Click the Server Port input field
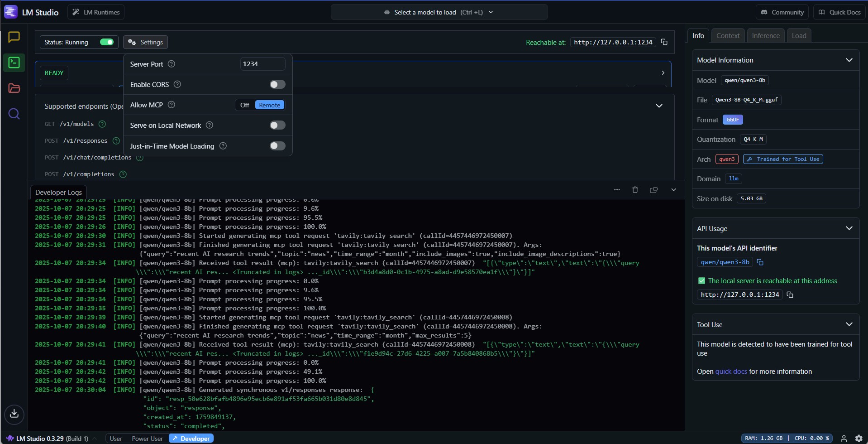 262,64
